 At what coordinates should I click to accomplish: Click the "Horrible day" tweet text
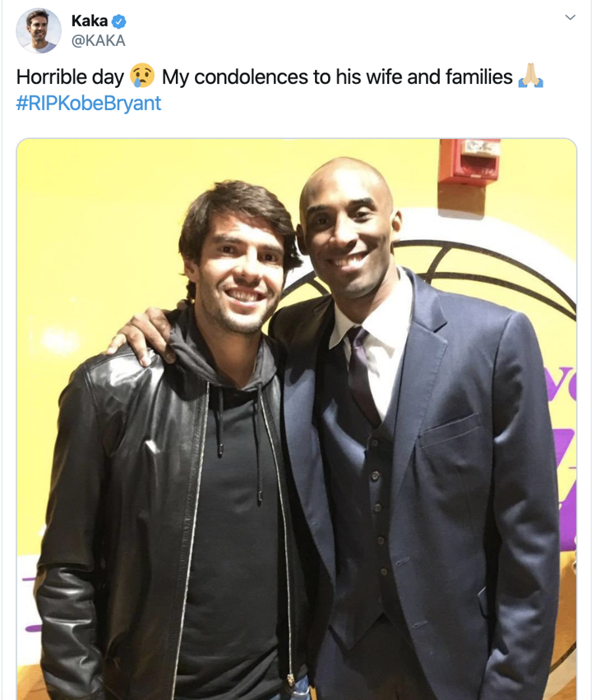[70, 76]
